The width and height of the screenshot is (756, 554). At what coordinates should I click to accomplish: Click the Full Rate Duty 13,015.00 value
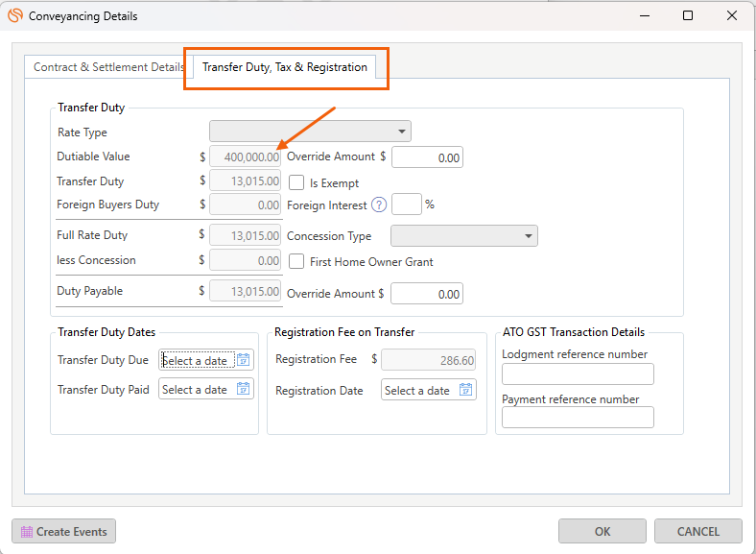pyautogui.click(x=245, y=235)
